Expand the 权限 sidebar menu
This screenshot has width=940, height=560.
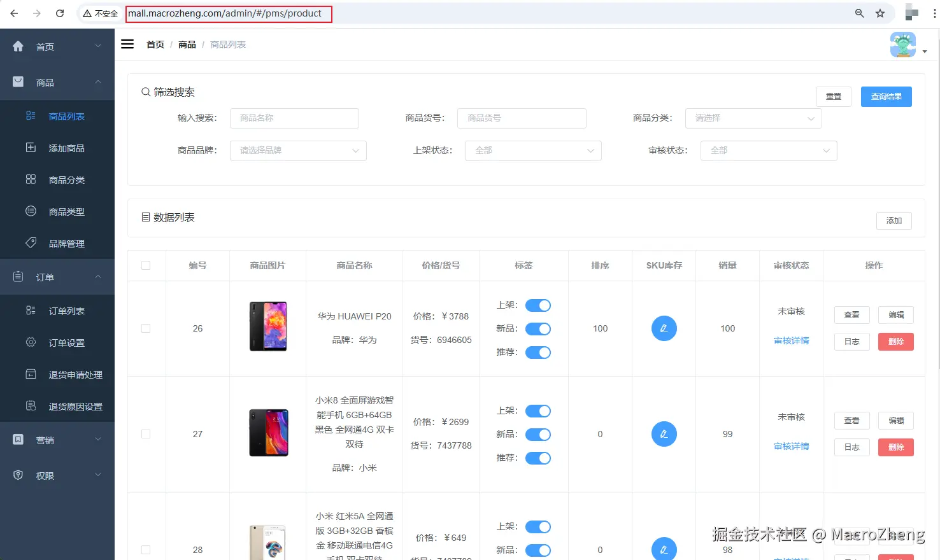pos(57,475)
